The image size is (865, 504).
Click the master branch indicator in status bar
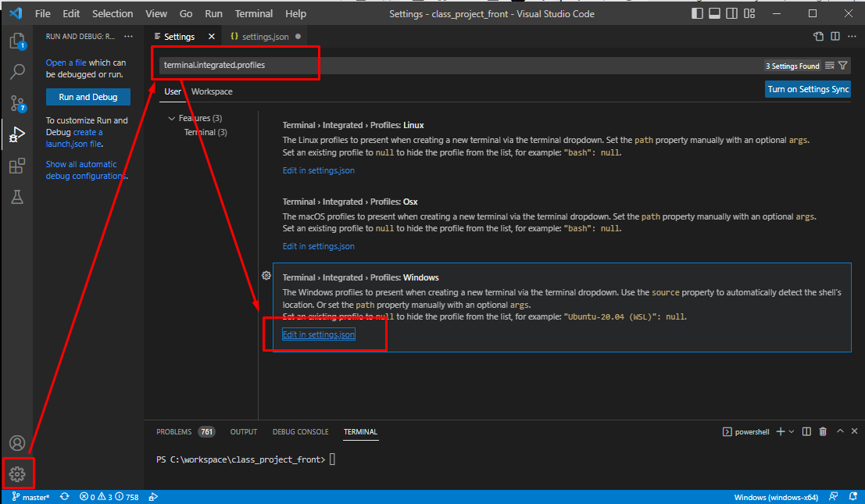click(31, 497)
